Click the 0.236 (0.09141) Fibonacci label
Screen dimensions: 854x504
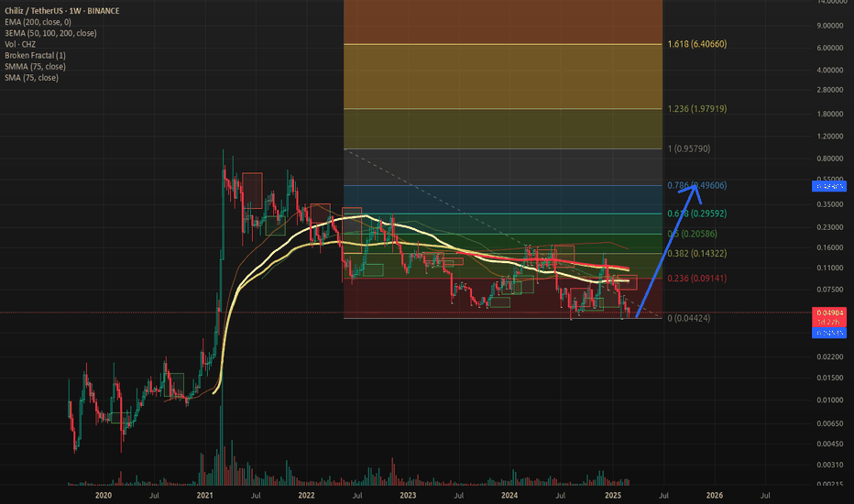click(697, 279)
